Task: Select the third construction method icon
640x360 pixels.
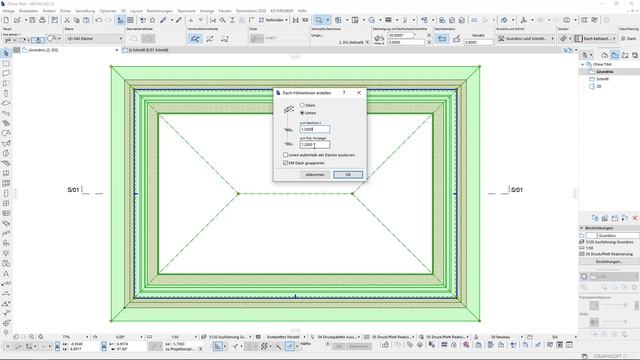Action: 224,38
